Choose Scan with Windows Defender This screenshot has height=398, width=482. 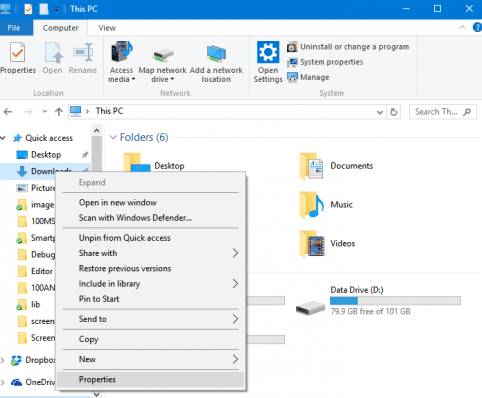[151, 218]
